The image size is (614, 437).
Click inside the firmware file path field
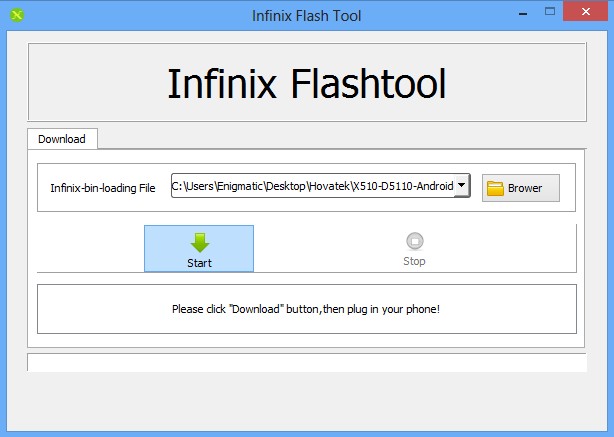312,186
